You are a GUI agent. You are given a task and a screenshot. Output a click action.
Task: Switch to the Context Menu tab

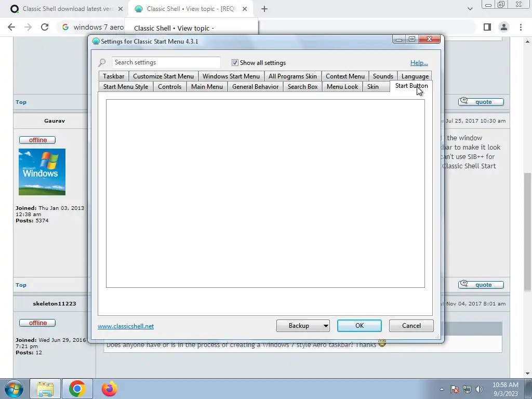click(x=345, y=76)
